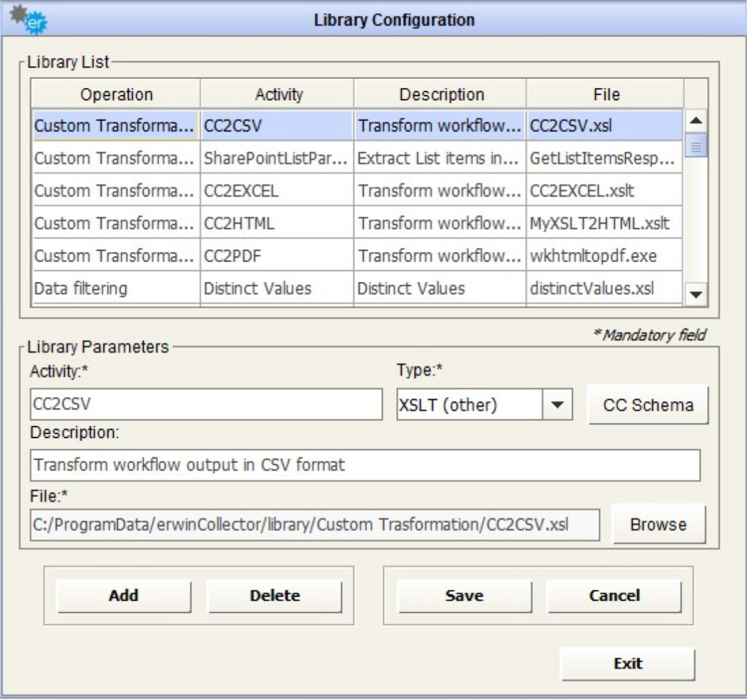This screenshot has width=747, height=700.
Task: Select the CC2EXCEL library row
Action: (x=278, y=192)
